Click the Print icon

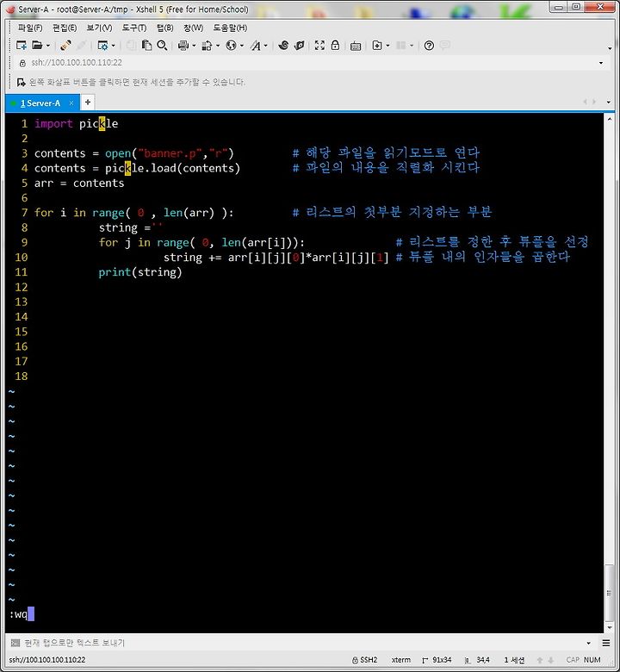tap(183, 45)
